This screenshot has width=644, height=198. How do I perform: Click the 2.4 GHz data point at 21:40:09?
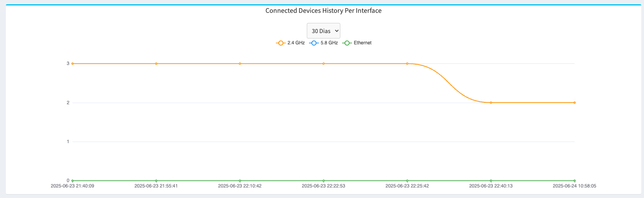pos(72,63)
